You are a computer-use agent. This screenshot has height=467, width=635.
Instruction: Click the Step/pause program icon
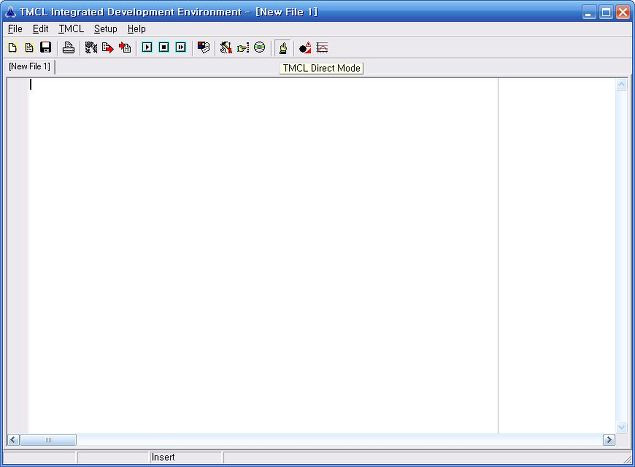click(181, 47)
